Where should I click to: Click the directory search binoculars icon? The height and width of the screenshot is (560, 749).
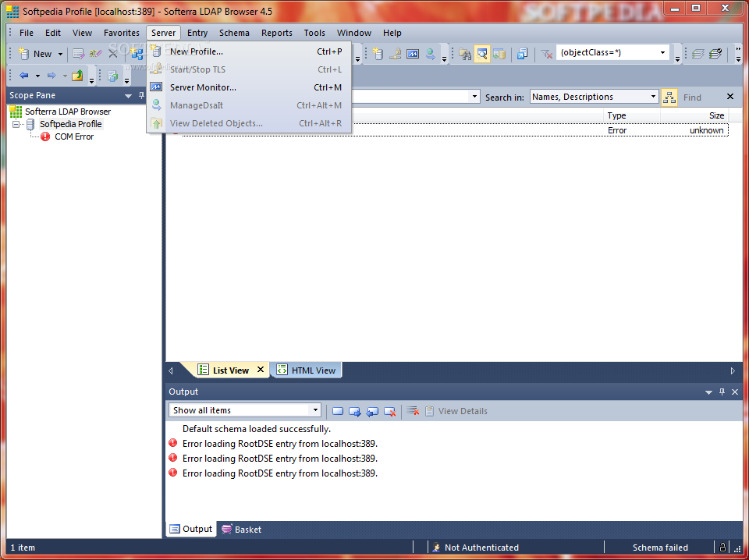click(x=465, y=54)
